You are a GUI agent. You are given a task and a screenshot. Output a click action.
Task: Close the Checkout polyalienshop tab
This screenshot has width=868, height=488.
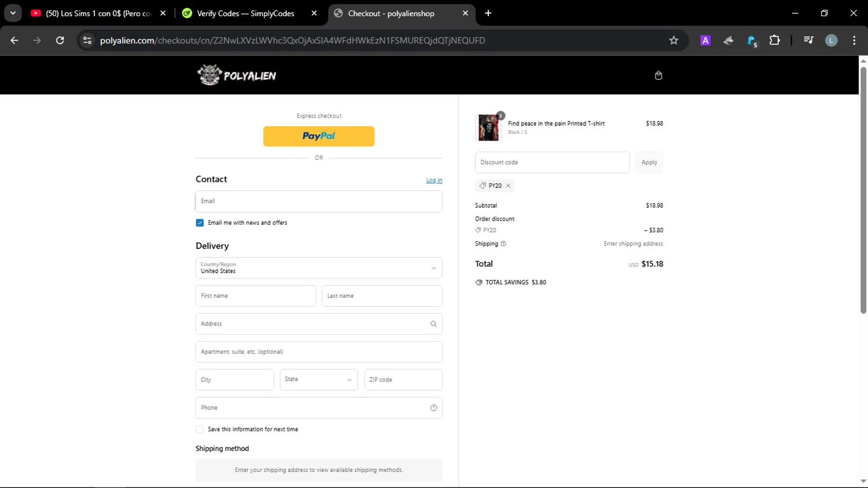pyautogui.click(x=465, y=13)
